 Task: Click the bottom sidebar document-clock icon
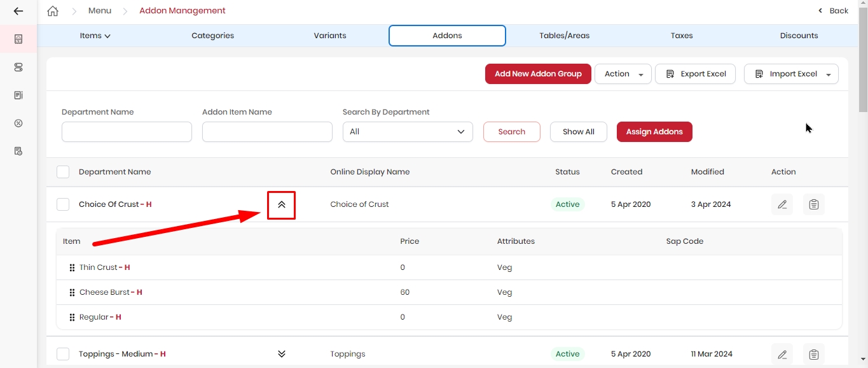tap(18, 151)
